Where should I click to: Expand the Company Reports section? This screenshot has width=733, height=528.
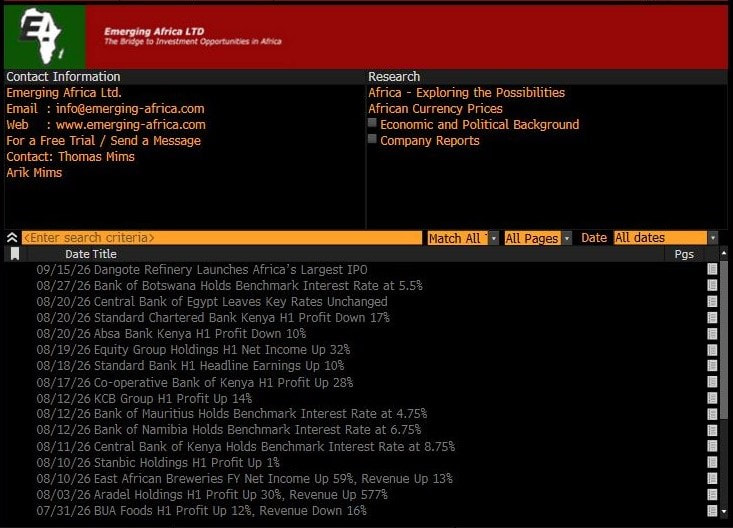(372, 139)
